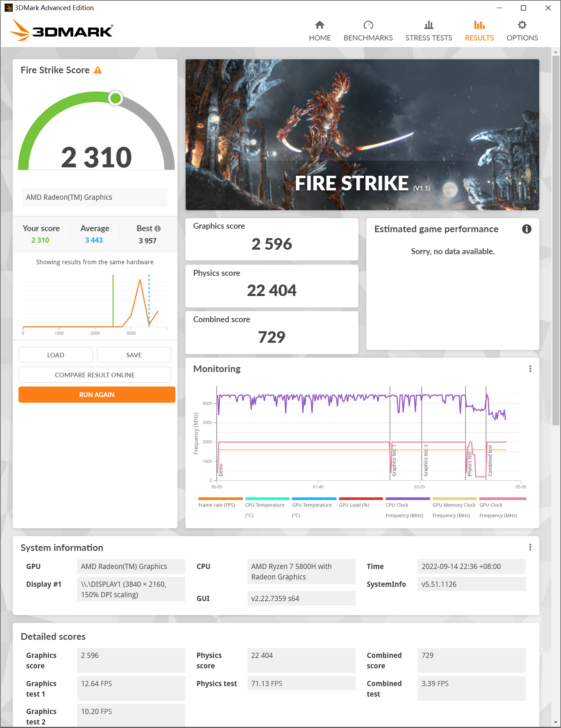Click the Physics score card showing 22 404
The width and height of the screenshot is (561, 728).
[x=272, y=286]
